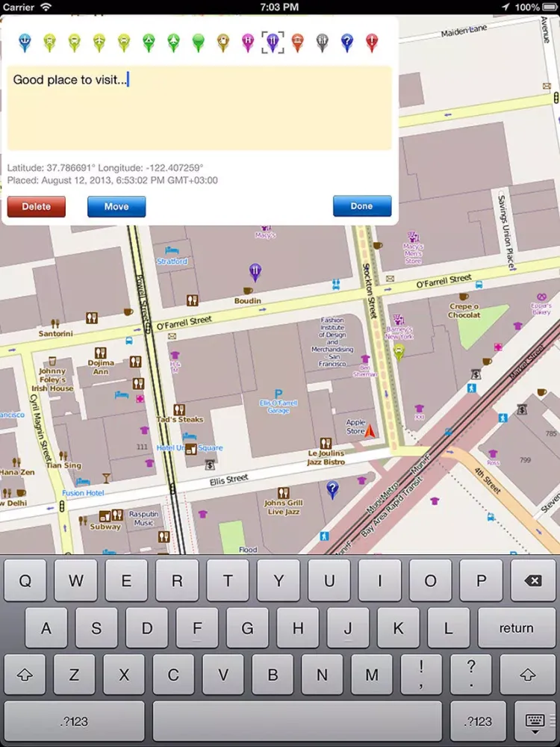Tap the Fashion Institute of Design label
The image size is (560, 747).
[x=332, y=341]
